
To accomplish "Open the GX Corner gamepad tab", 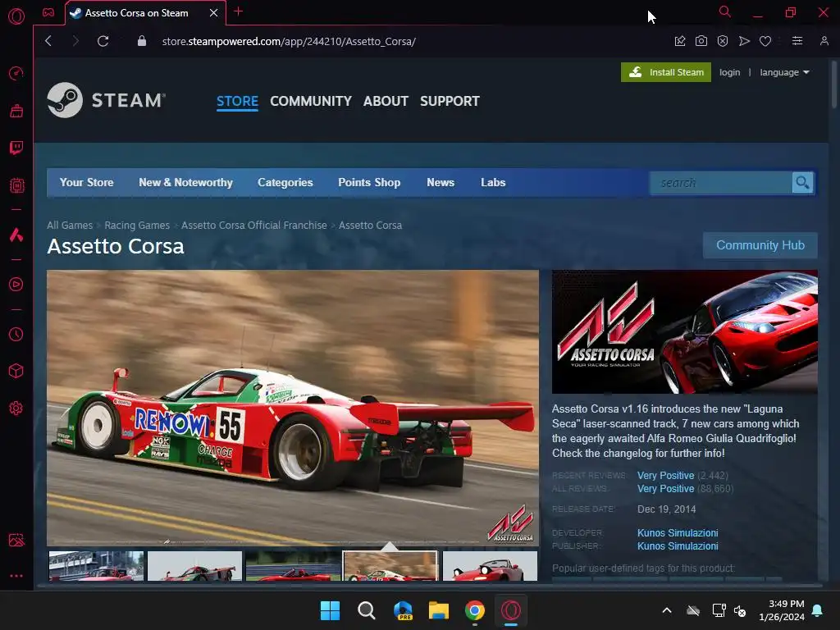I will tap(48, 12).
